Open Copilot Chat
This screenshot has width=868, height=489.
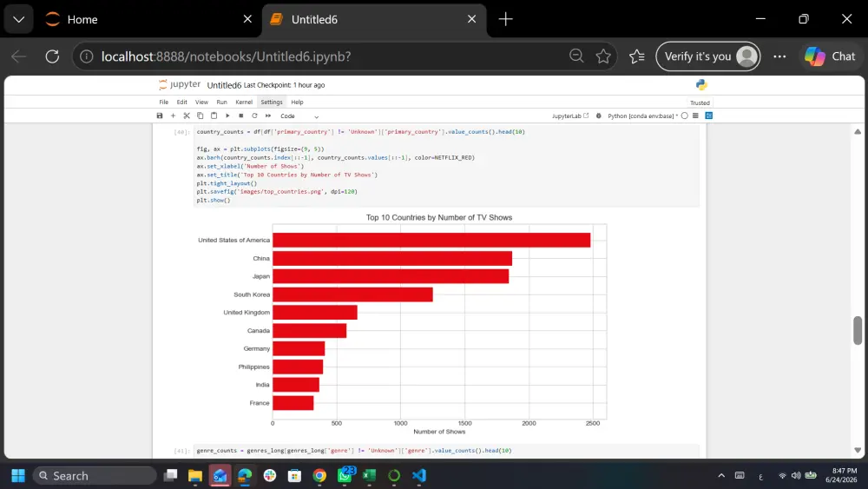point(830,56)
